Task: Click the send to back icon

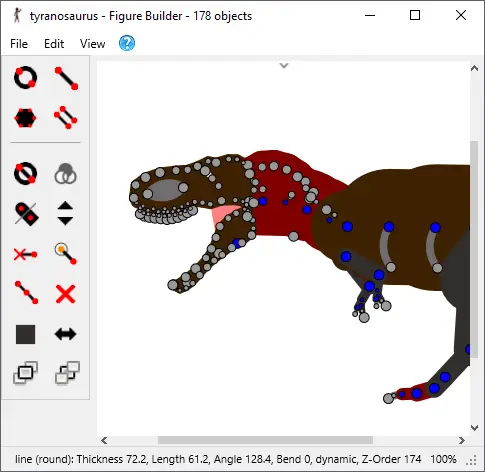Action: 67,373
